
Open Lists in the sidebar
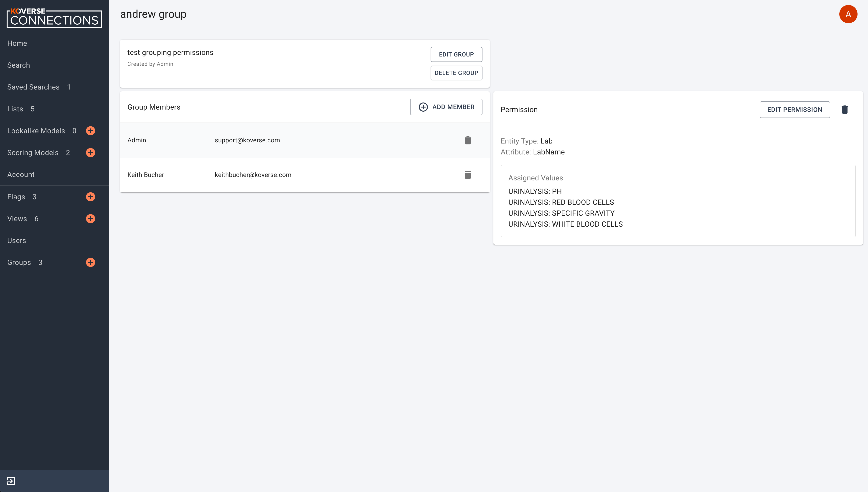(15, 109)
